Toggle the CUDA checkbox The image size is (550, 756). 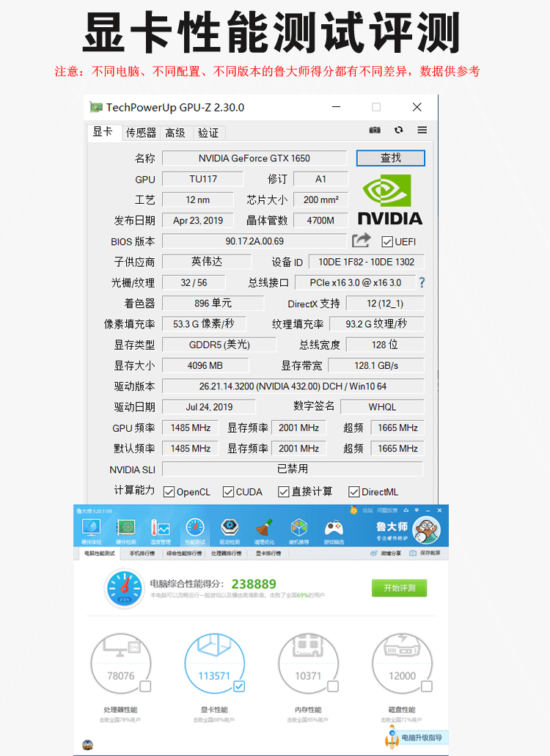pos(229,492)
